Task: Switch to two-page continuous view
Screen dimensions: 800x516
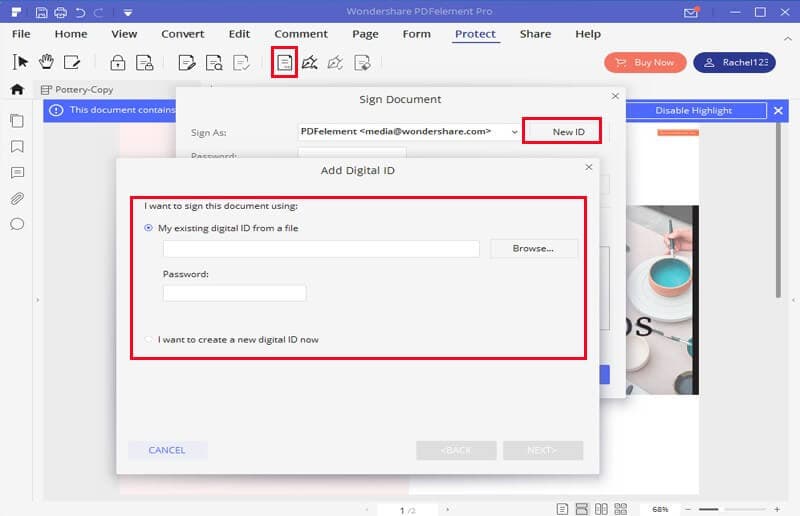Action: point(620,509)
